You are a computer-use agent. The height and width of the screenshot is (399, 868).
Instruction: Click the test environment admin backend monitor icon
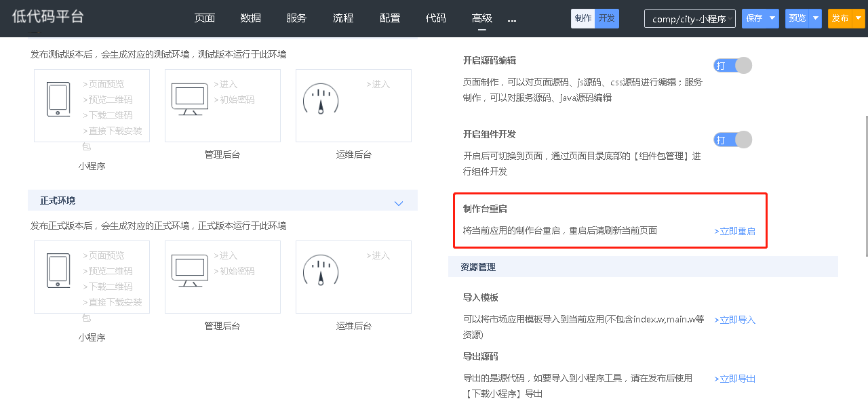[x=189, y=99]
